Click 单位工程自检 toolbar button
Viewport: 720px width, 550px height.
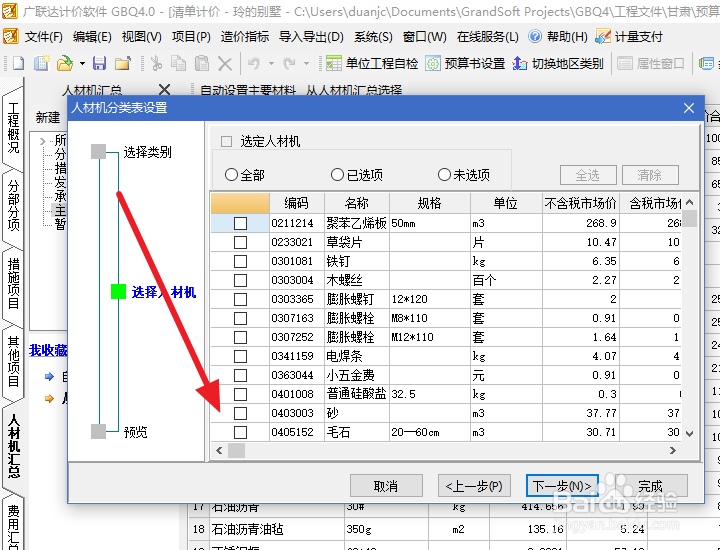[x=372, y=63]
